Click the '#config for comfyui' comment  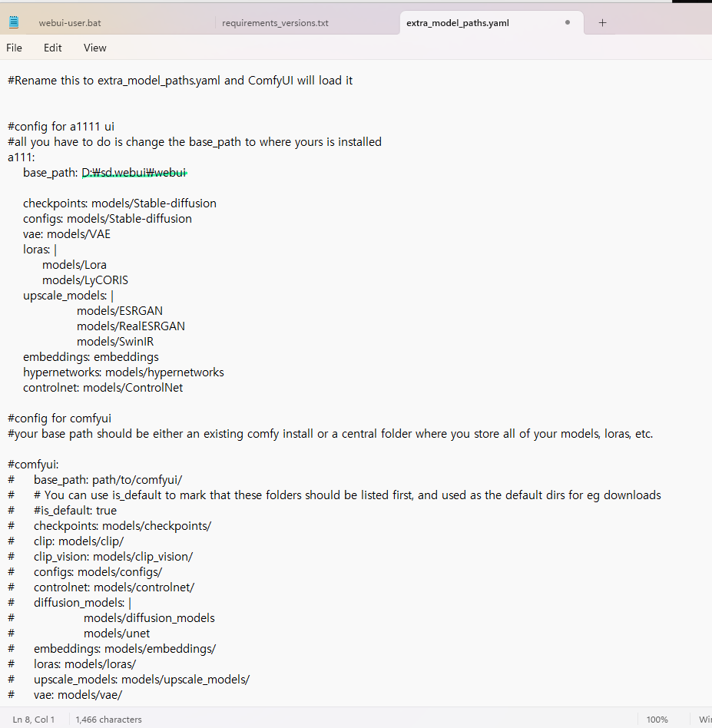coord(59,419)
